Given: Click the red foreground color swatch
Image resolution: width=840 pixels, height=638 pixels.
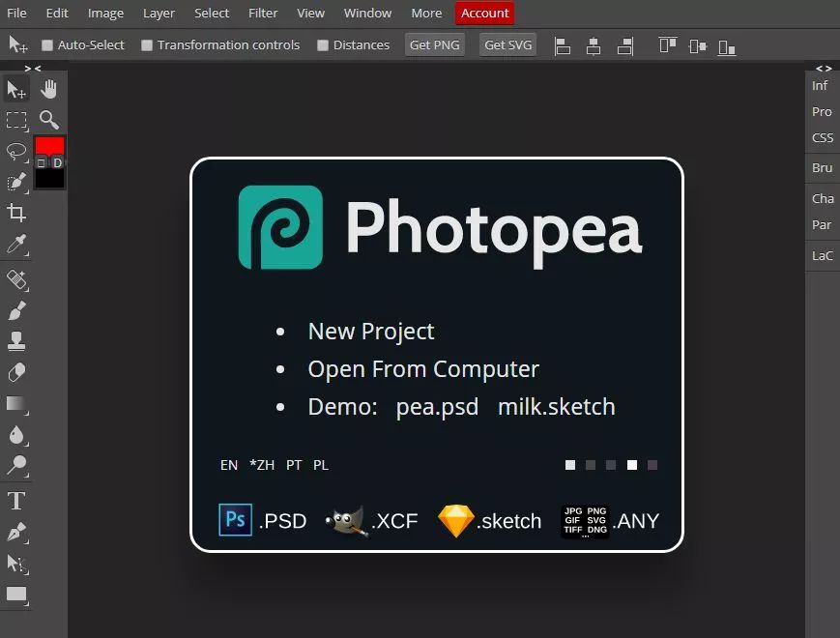Looking at the screenshot, I should [50, 146].
